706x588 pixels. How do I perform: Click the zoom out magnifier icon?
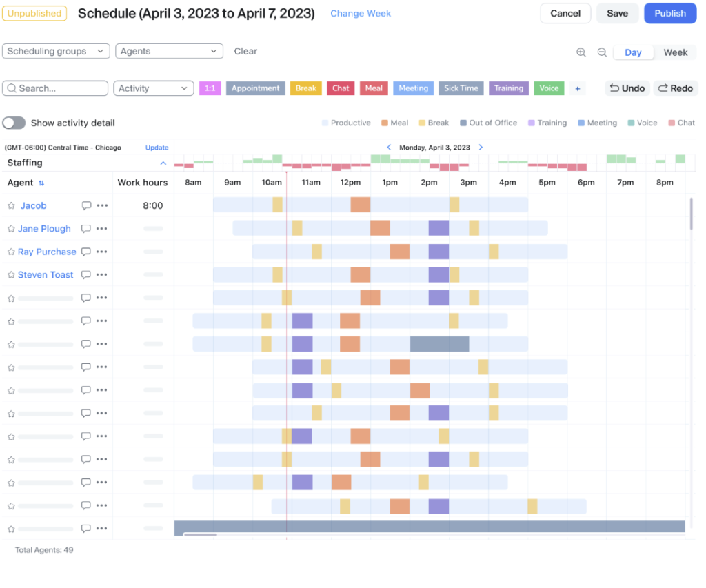602,52
